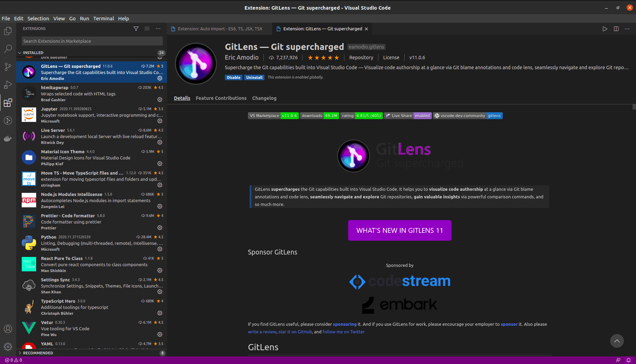Click manage gear for GitLens extension
Viewport: 636px width, 364px height.
pos(160,78)
